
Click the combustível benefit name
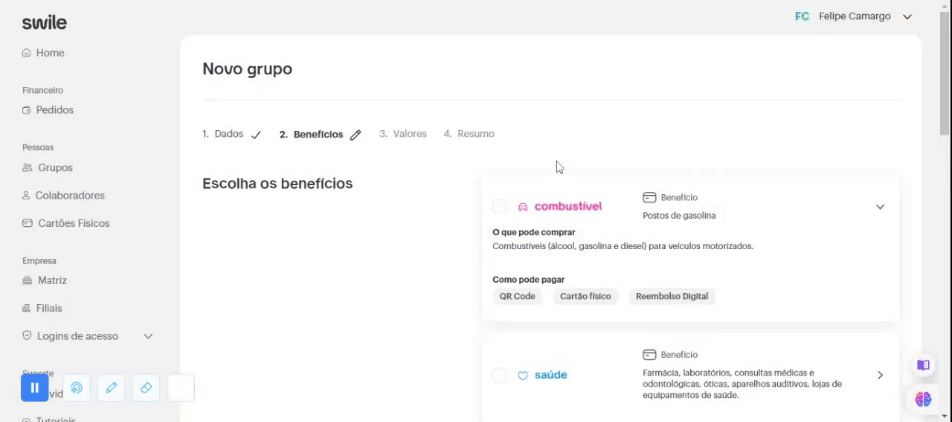coord(568,206)
